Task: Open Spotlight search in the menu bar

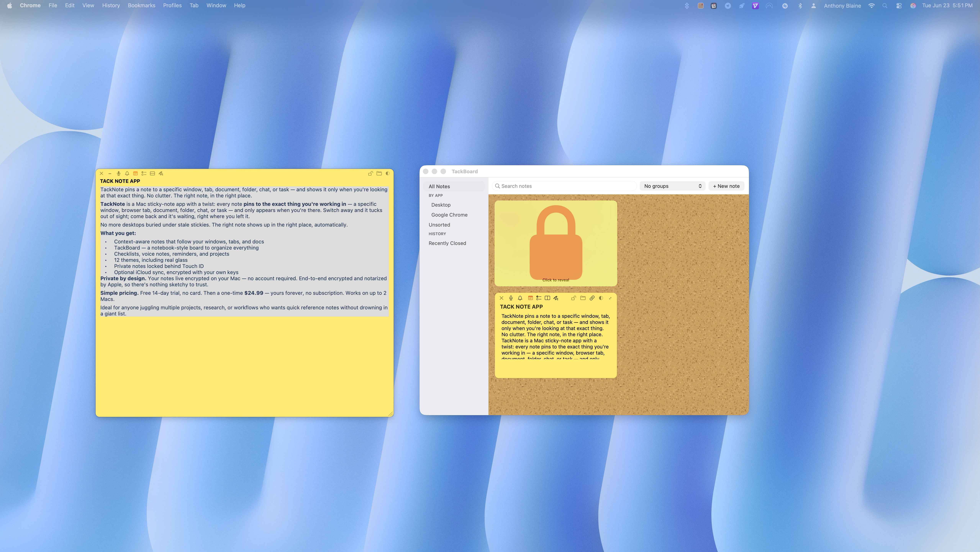Action: pyautogui.click(x=885, y=6)
